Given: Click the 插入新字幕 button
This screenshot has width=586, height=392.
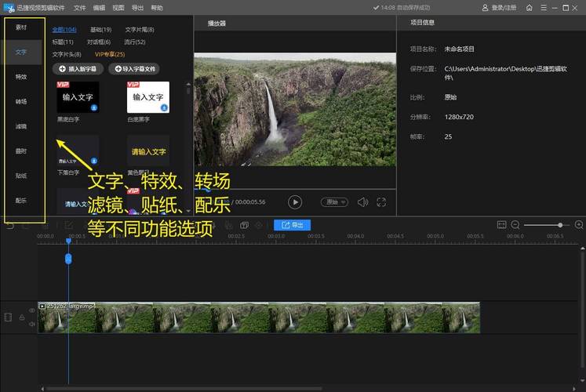Looking at the screenshot, I should pos(78,69).
